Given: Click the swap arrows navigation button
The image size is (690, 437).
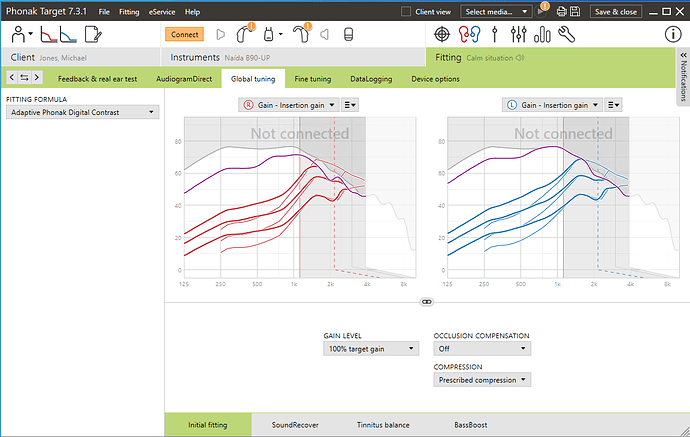Looking at the screenshot, I should [x=24, y=78].
